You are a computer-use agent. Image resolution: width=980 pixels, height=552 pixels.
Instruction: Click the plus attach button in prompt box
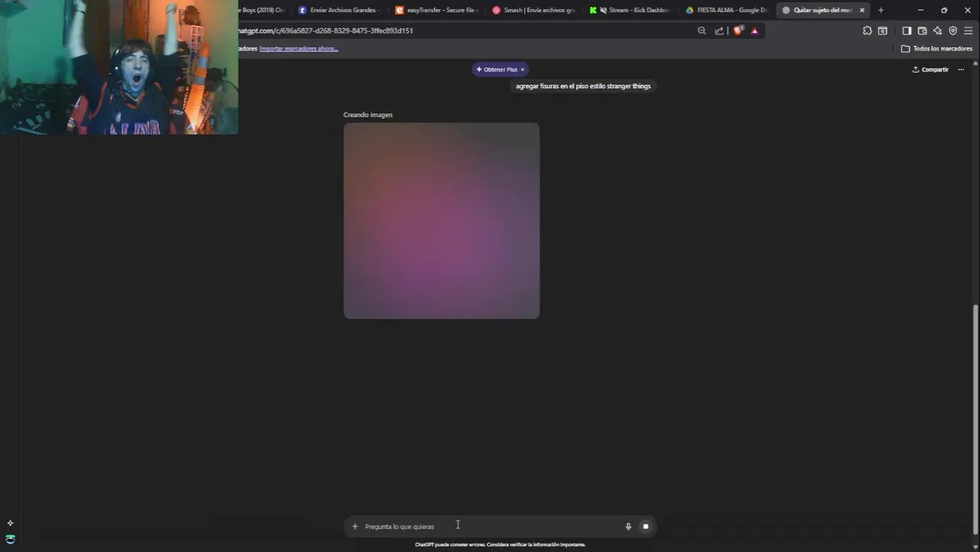pyautogui.click(x=354, y=526)
